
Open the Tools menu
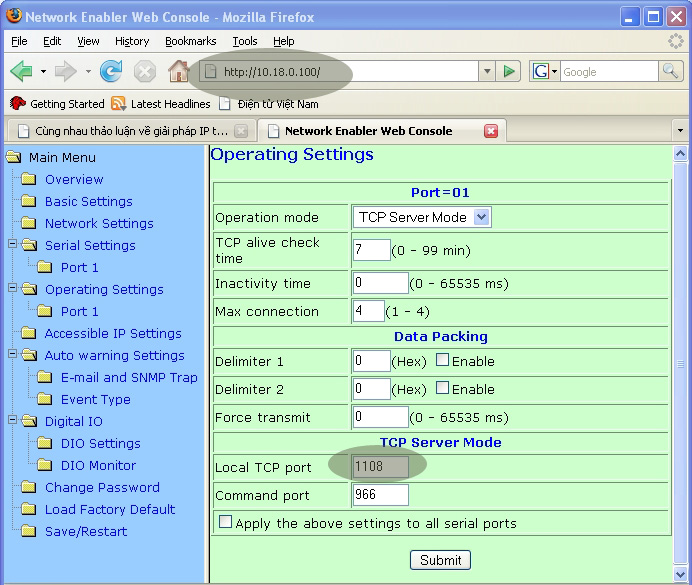click(244, 41)
